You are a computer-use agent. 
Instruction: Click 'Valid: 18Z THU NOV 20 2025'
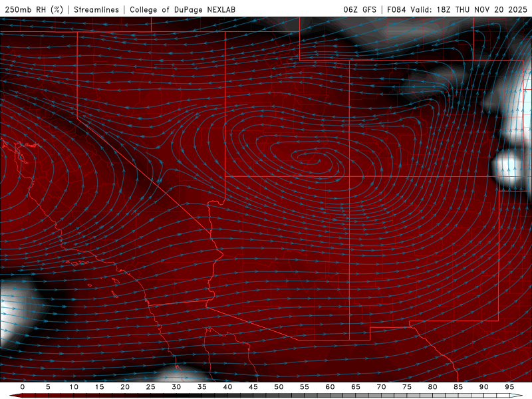[x=469, y=9]
